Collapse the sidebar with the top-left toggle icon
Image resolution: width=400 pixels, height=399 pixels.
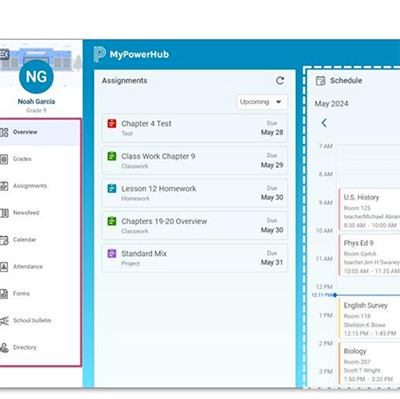(x=4, y=54)
